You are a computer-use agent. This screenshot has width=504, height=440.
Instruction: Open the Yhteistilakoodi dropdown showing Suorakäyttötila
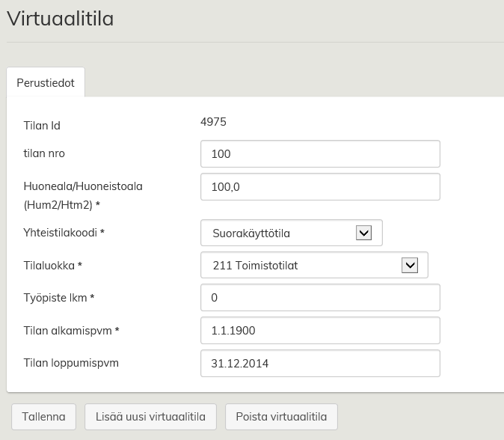[x=292, y=233]
